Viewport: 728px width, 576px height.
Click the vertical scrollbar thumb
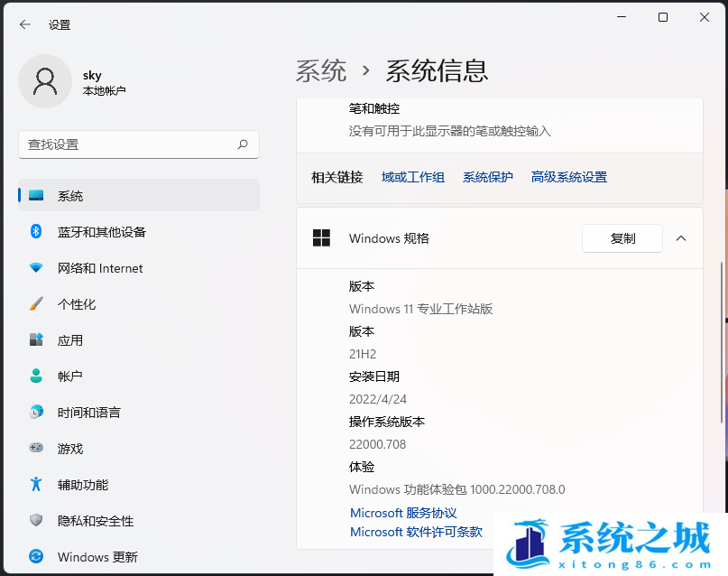(721, 343)
